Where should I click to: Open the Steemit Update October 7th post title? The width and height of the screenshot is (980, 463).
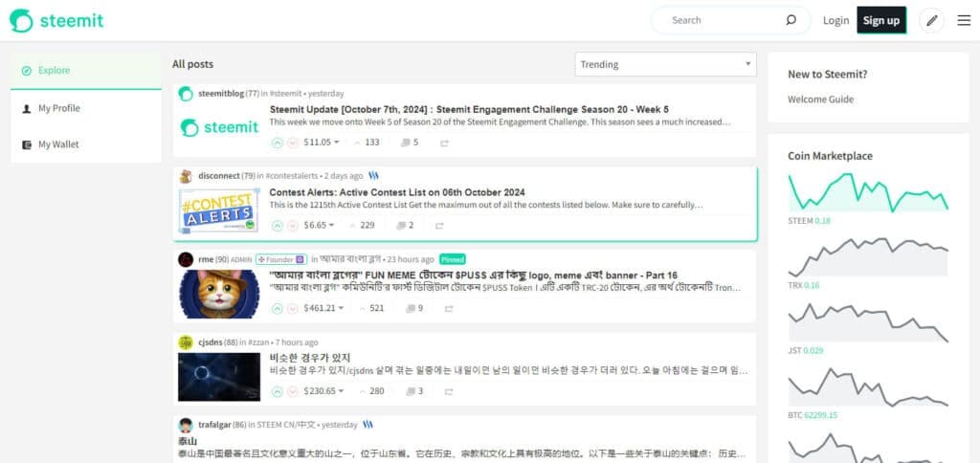tap(469, 109)
